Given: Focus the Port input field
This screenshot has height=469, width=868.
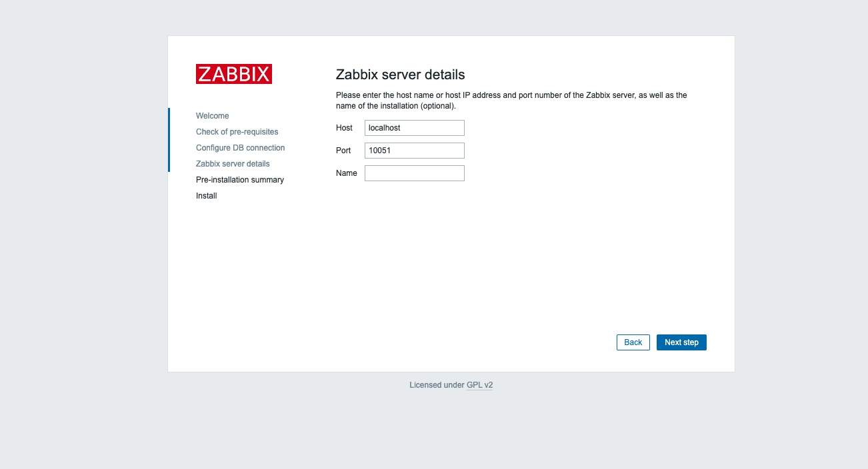Looking at the screenshot, I should [x=415, y=151].
